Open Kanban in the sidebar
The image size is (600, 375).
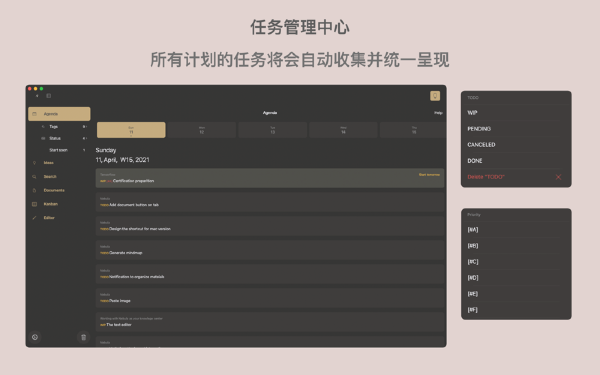coord(51,204)
